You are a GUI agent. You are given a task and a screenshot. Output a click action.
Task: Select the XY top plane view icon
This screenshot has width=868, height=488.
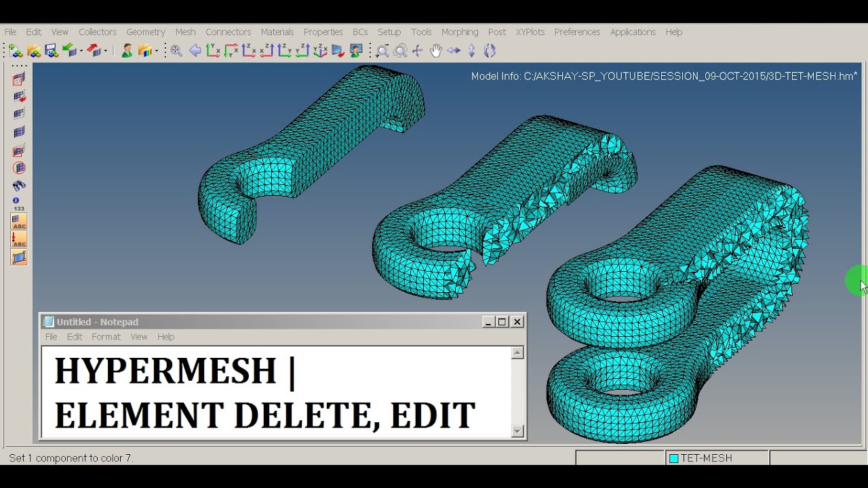[x=213, y=51]
